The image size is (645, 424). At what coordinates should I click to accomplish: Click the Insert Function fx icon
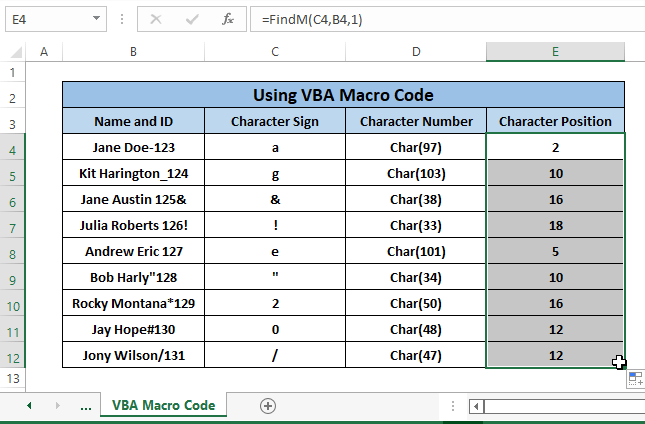pyautogui.click(x=227, y=19)
